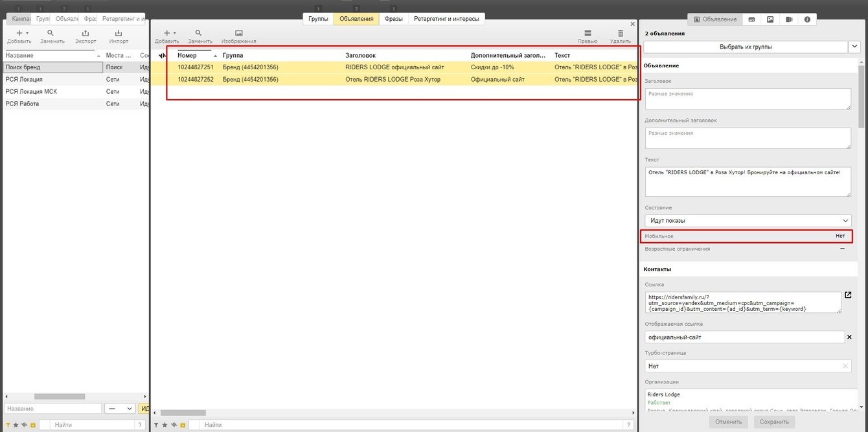Viewport: 868px width, 432px height.
Task: Open the image icon tab in the right panel
Action: pyautogui.click(x=770, y=19)
